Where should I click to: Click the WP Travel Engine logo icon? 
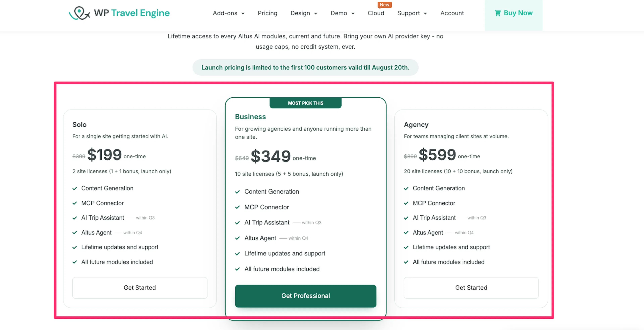79,13
